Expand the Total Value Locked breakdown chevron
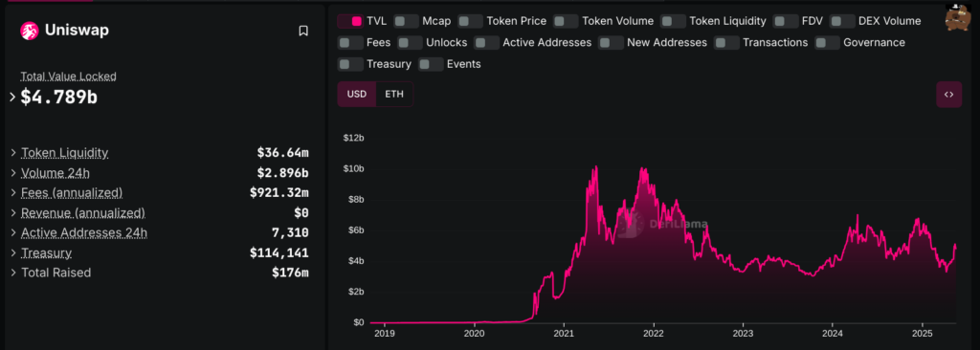The height and width of the screenshot is (350, 980). tap(11, 97)
